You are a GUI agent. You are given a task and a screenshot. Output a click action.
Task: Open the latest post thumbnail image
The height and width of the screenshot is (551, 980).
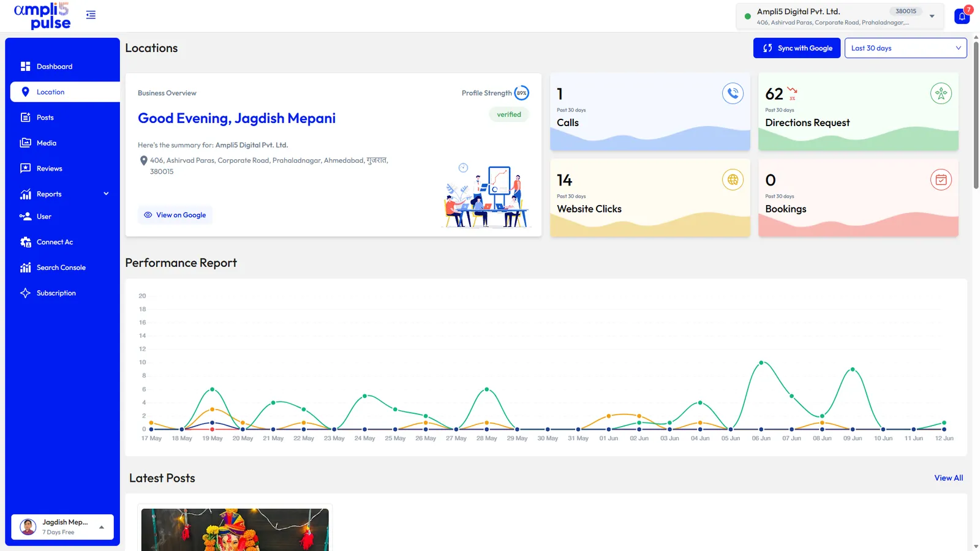point(235,530)
